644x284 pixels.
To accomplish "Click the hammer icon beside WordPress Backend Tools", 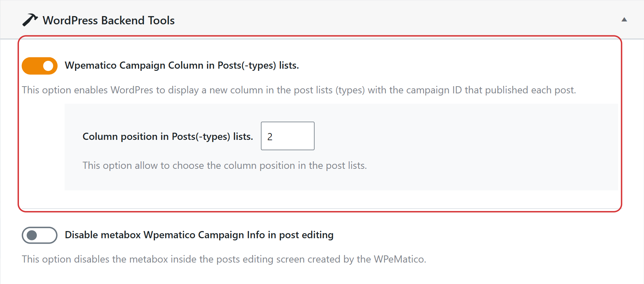I will coord(30,20).
